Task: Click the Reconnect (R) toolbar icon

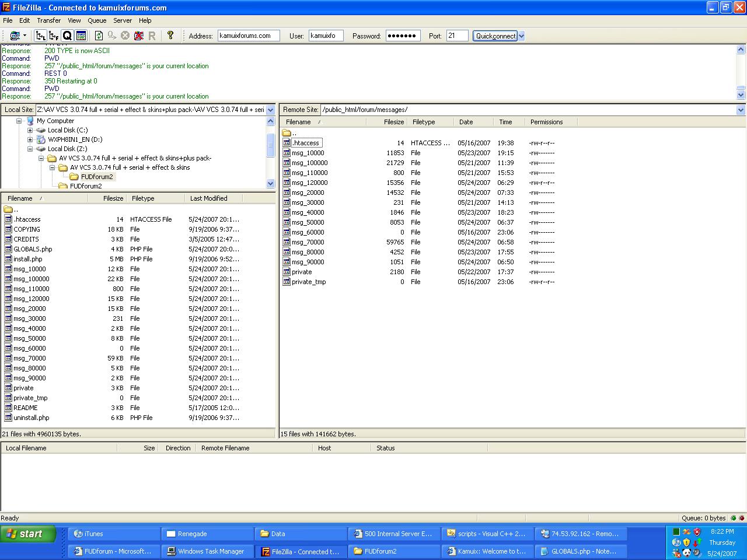Action: [152, 36]
